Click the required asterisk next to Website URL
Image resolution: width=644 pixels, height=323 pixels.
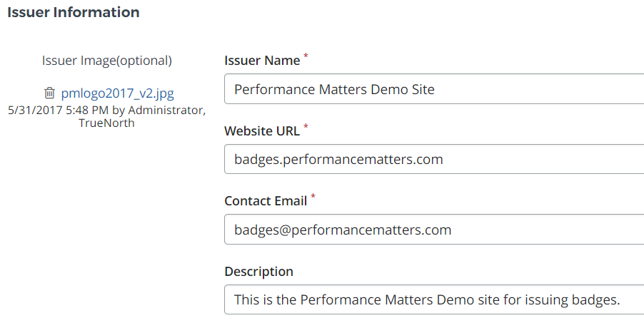coord(306,127)
